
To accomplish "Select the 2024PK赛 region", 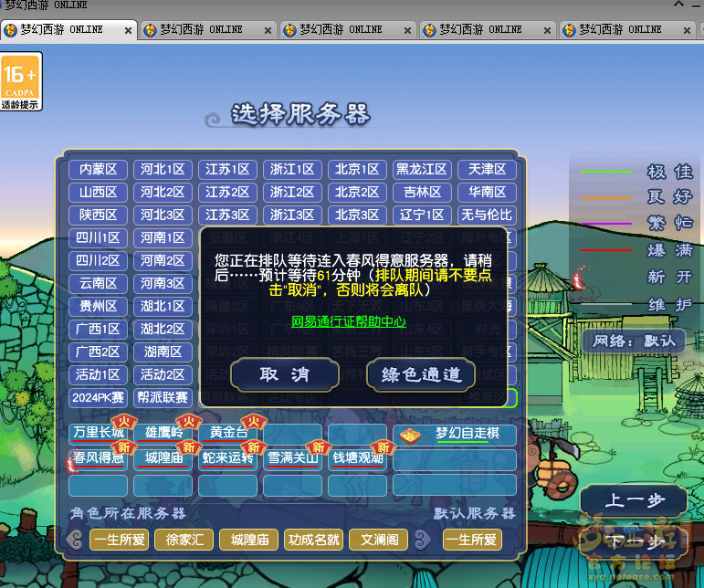I will coord(98,398).
